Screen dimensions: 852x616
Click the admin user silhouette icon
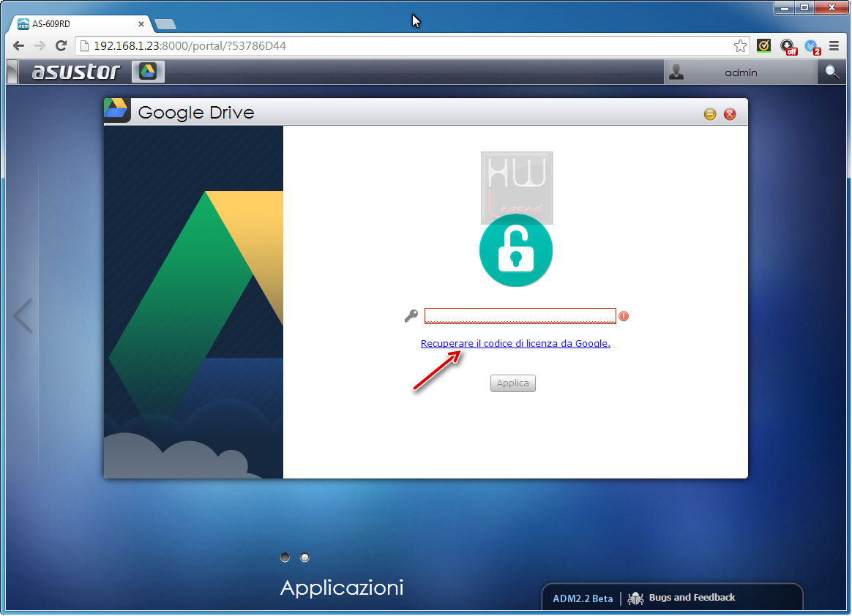tap(676, 72)
